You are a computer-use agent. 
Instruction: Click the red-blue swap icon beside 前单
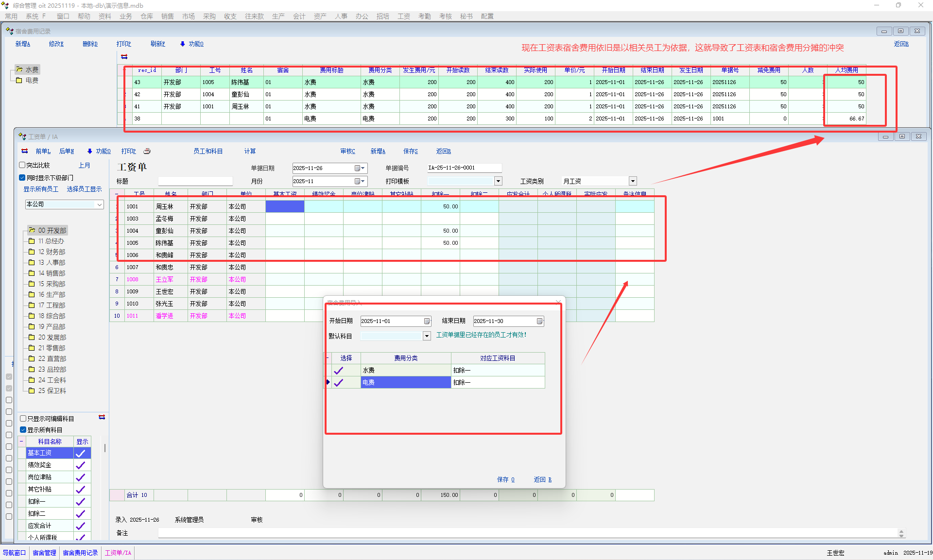click(25, 151)
